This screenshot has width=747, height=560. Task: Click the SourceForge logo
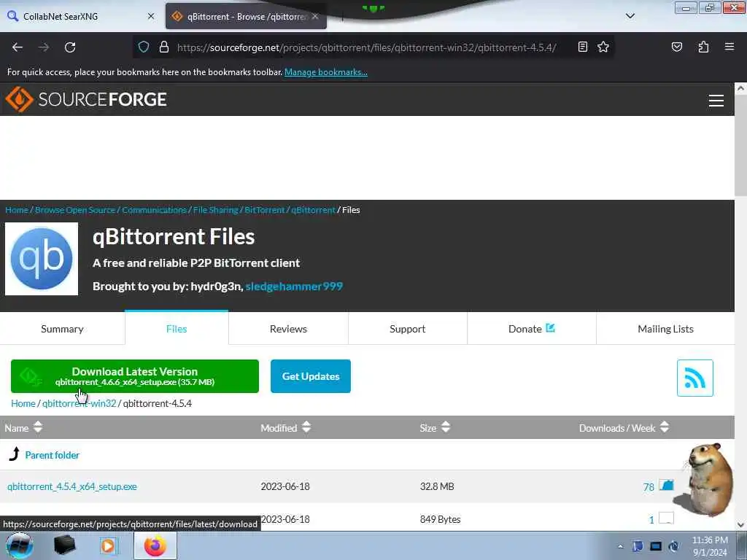[x=86, y=99]
